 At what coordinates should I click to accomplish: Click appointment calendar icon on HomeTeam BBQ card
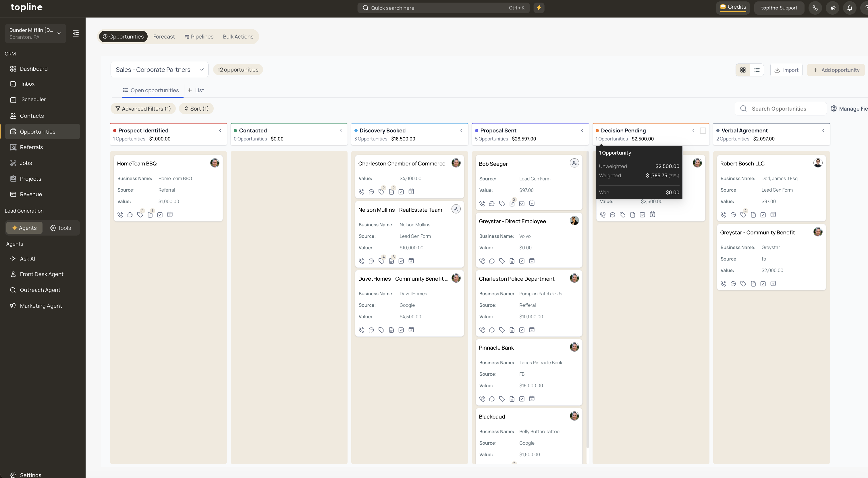[x=170, y=214]
